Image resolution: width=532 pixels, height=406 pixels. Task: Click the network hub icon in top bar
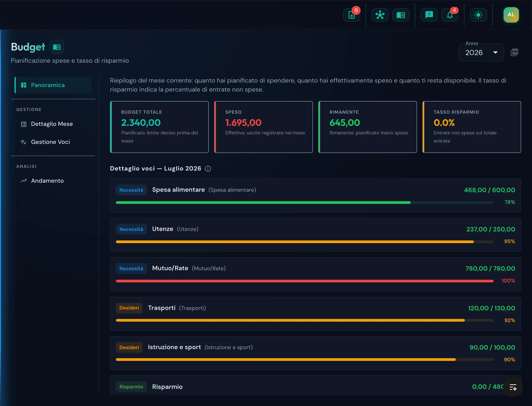380,15
